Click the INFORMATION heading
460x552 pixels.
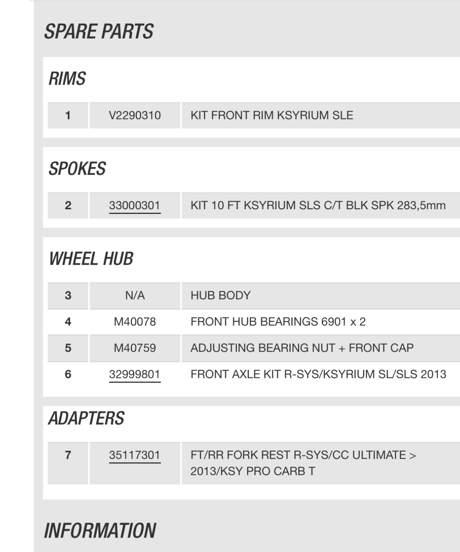pyautogui.click(x=100, y=531)
